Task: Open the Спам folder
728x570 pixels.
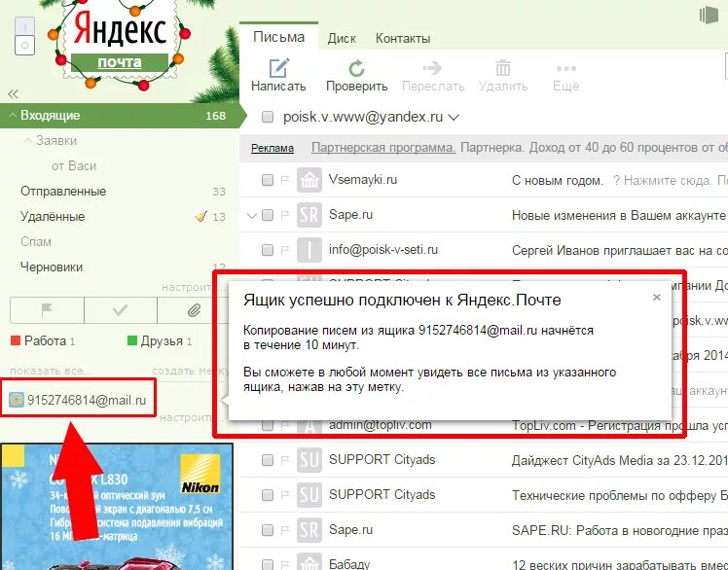Action: tap(36, 242)
